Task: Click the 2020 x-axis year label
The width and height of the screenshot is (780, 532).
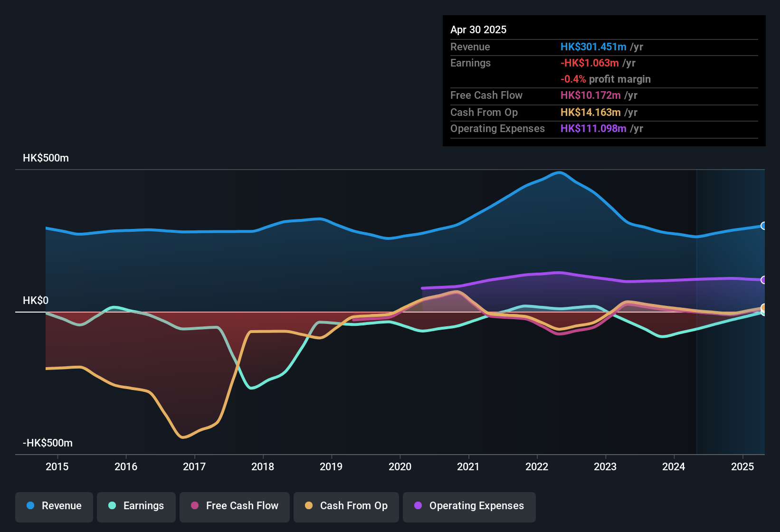Action: [400, 467]
